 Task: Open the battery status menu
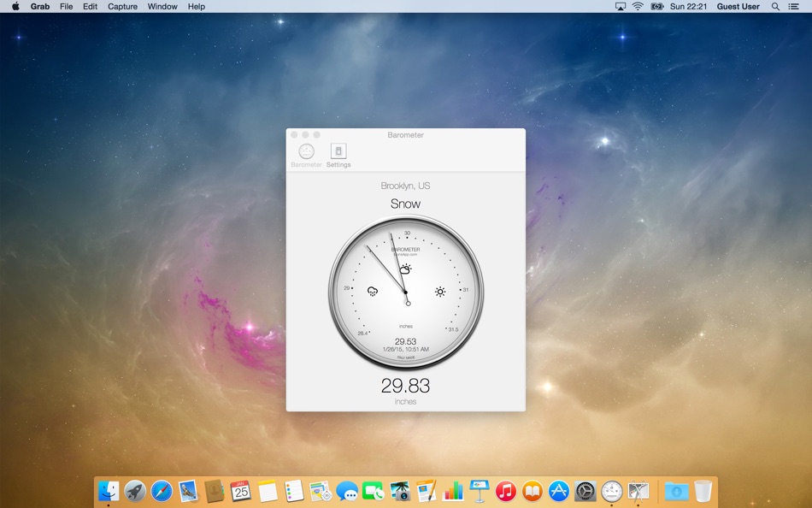pos(657,6)
